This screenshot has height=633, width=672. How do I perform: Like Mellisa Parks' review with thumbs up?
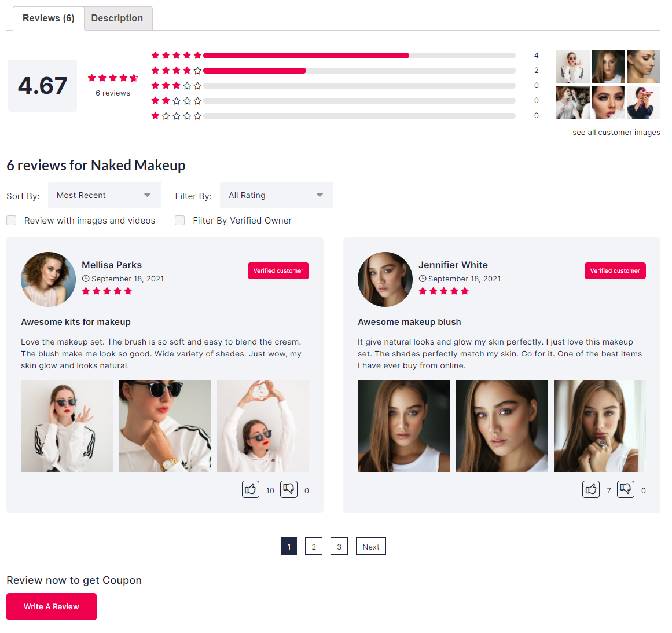(250, 489)
